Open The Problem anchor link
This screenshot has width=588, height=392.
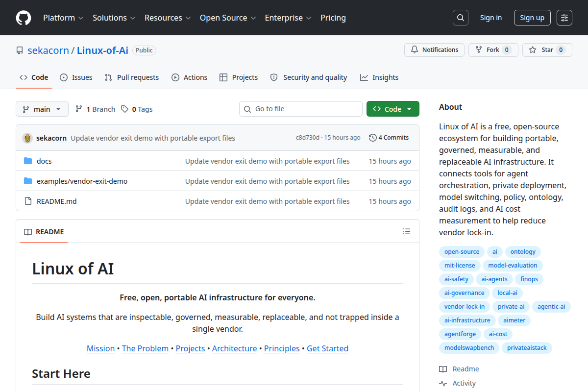point(145,348)
